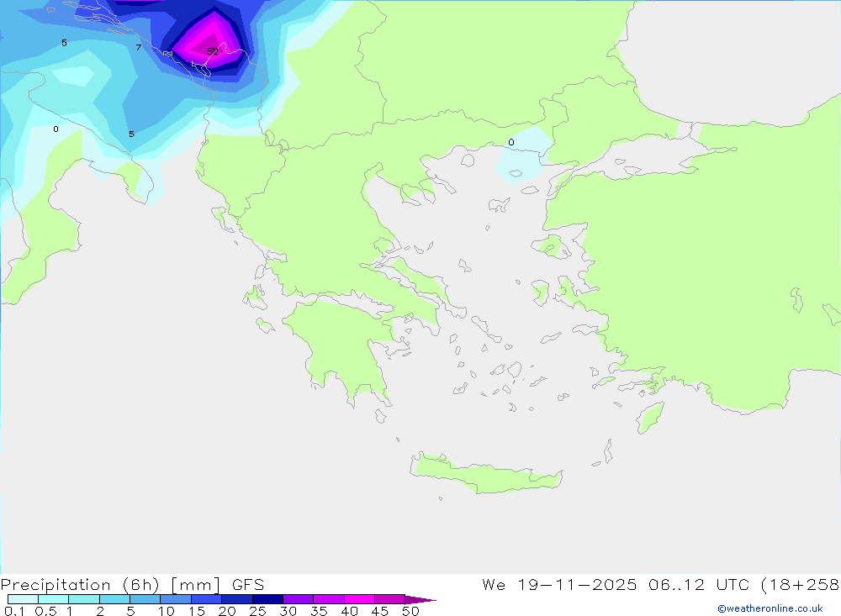The width and height of the screenshot is (841, 616).
Task: Click the '7' precipitation value on map
Action: (x=139, y=48)
